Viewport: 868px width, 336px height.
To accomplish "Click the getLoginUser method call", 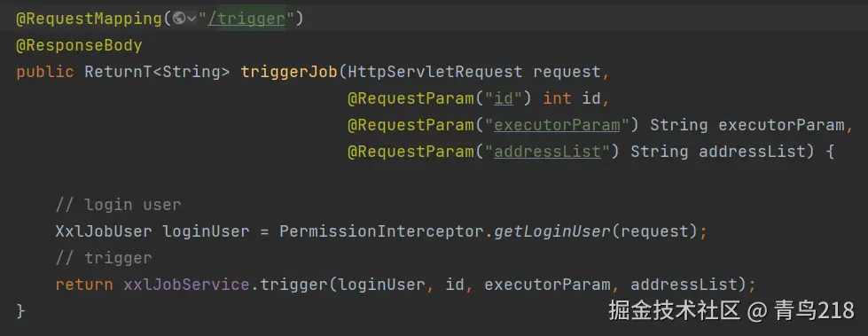I will click(552, 231).
